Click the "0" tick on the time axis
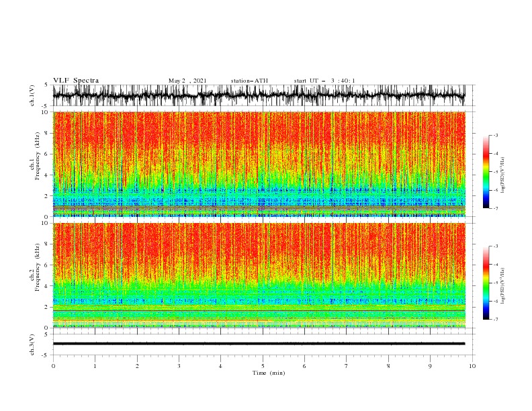Screen dimensions: 532x411 coord(53,366)
